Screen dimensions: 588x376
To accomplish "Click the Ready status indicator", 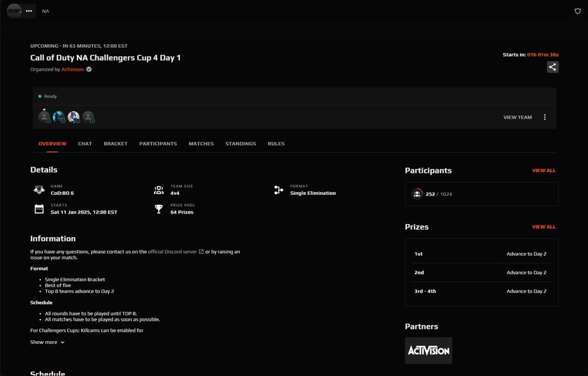I will (48, 97).
